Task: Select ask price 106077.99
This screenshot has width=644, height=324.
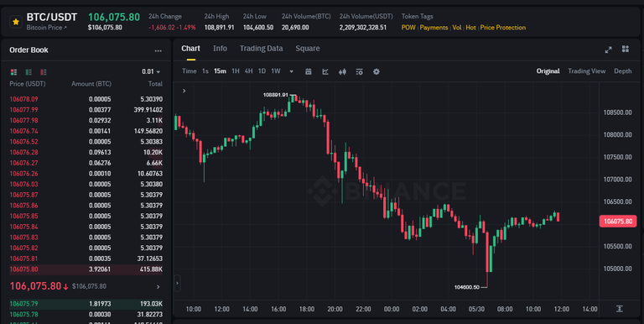Action: pyautogui.click(x=23, y=110)
